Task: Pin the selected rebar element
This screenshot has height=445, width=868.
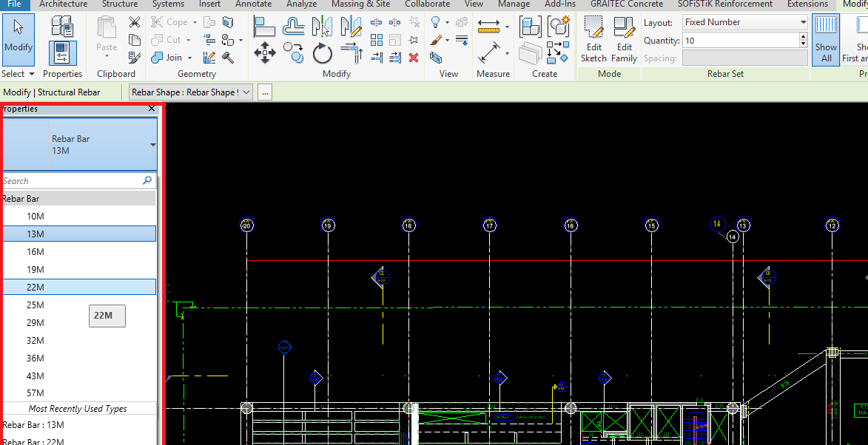Action: point(412,38)
